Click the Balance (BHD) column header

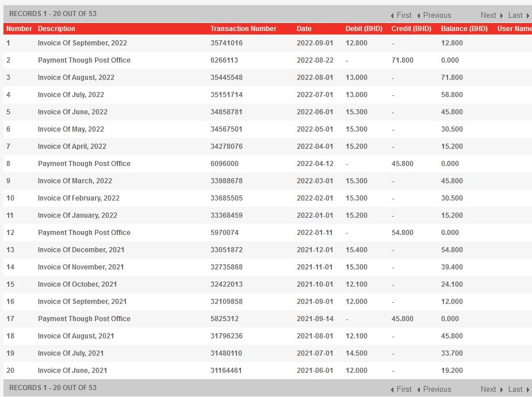point(464,29)
